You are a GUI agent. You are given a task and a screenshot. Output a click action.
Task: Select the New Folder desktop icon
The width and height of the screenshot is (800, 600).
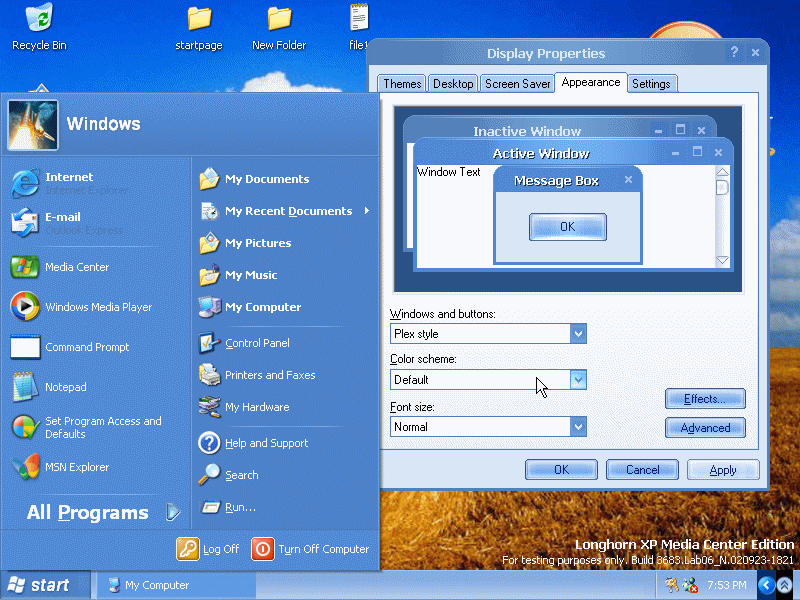coord(279,28)
